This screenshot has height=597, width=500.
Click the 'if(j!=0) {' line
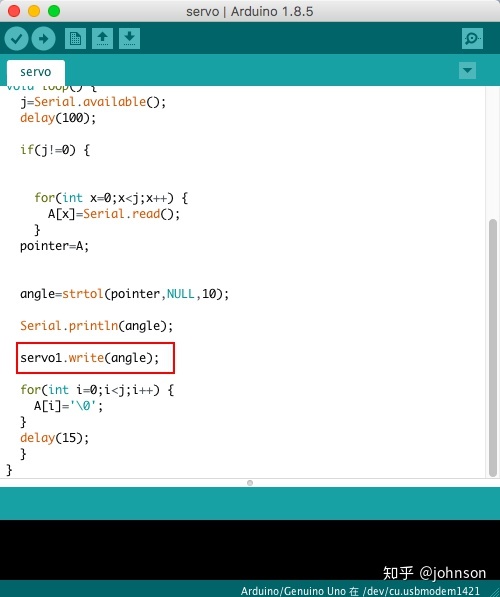[55, 150]
